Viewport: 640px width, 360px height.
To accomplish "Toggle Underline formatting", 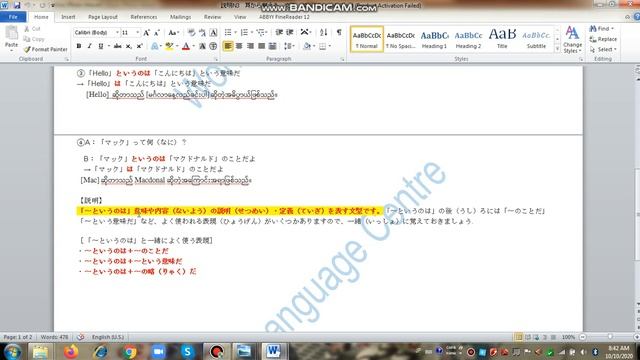I will point(100,46).
